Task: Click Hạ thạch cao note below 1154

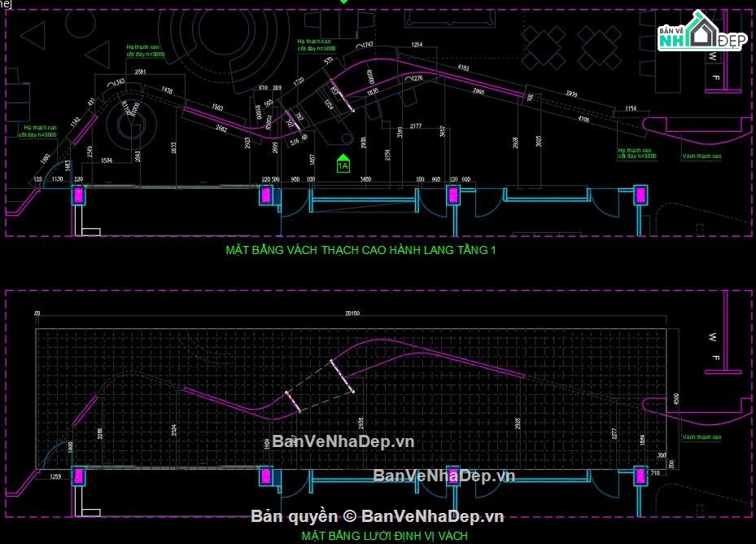Action: [x=637, y=153]
